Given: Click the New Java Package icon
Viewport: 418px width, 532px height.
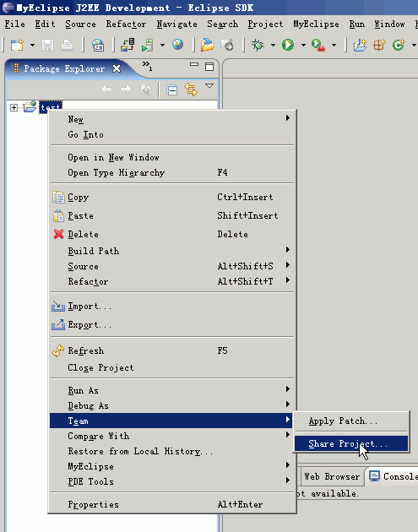Looking at the screenshot, I should [x=379, y=45].
